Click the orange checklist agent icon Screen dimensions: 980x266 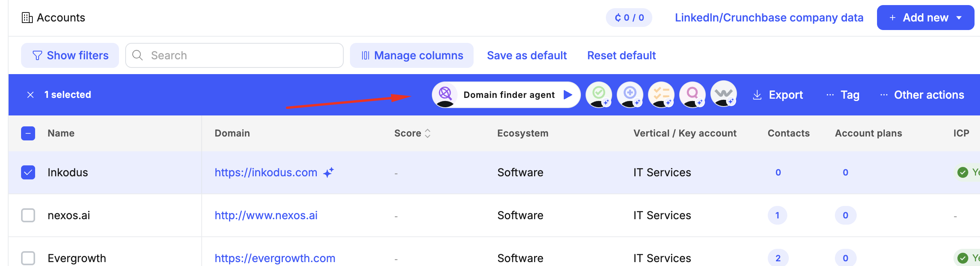pyautogui.click(x=661, y=94)
